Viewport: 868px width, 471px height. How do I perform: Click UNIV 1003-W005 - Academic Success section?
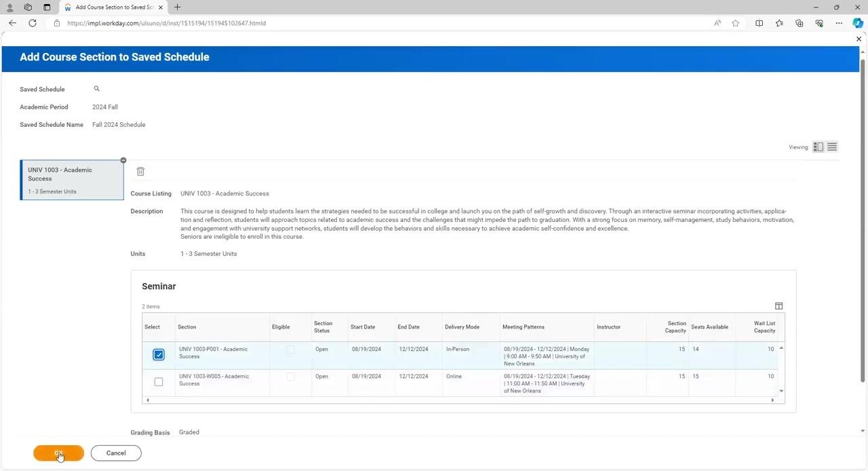[x=214, y=380]
